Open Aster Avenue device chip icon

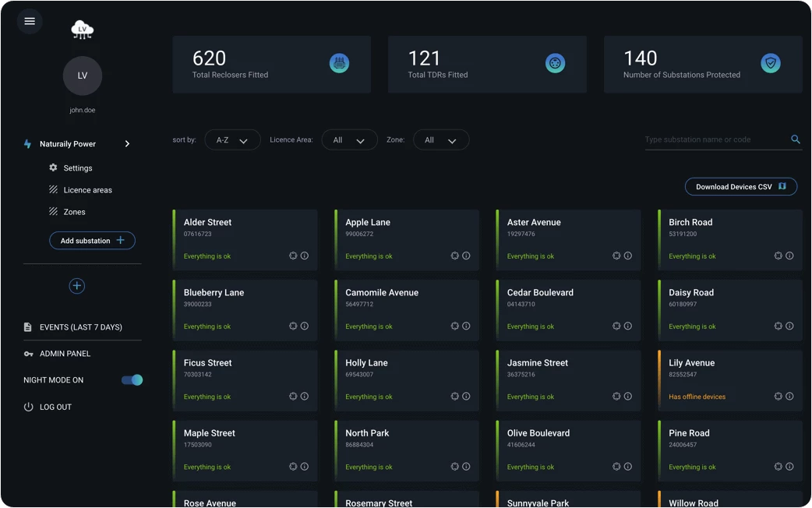click(x=616, y=256)
